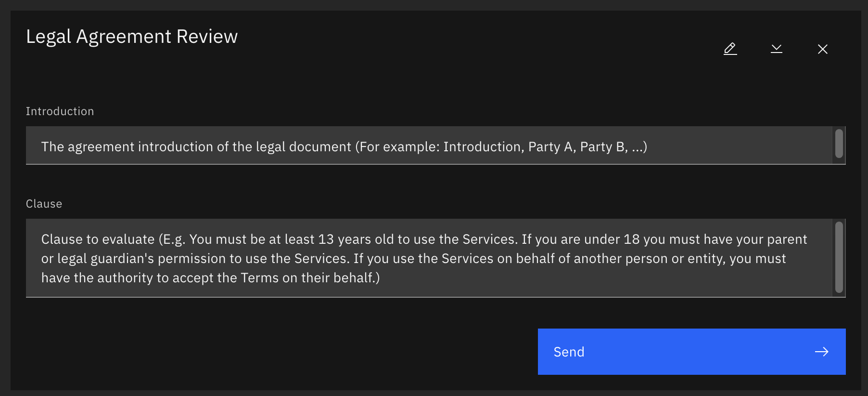This screenshot has width=868, height=396.
Task: Click the clause placeholder's last line about authority
Action: [210, 278]
